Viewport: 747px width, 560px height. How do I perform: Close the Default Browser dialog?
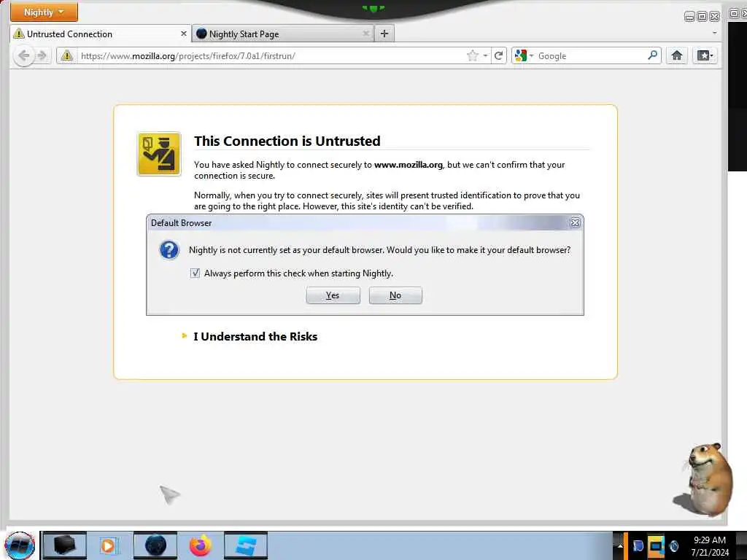[x=575, y=222]
